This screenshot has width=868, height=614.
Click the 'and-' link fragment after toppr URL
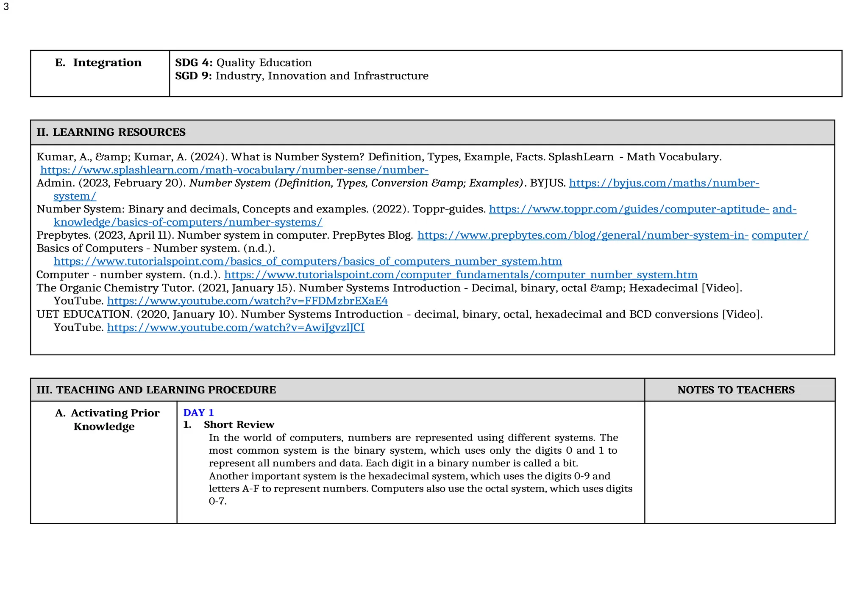coord(784,209)
